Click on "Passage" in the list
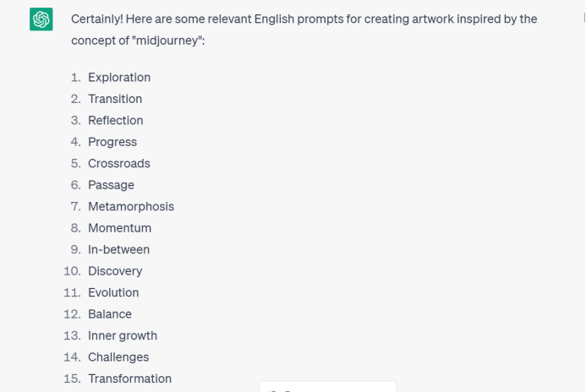 pos(111,185)
